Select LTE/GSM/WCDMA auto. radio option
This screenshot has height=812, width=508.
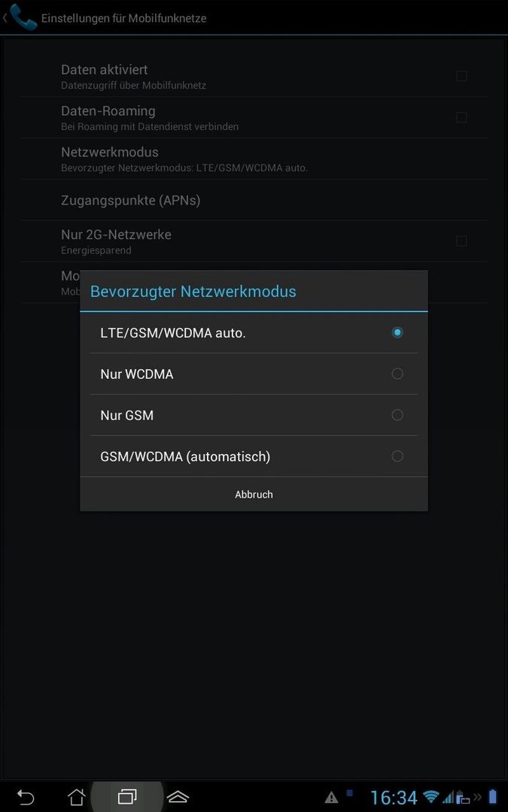click(254, 332)
